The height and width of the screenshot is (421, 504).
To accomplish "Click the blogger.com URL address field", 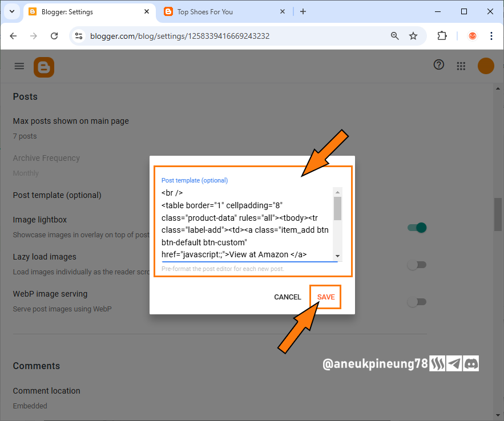I will point(180,36).
